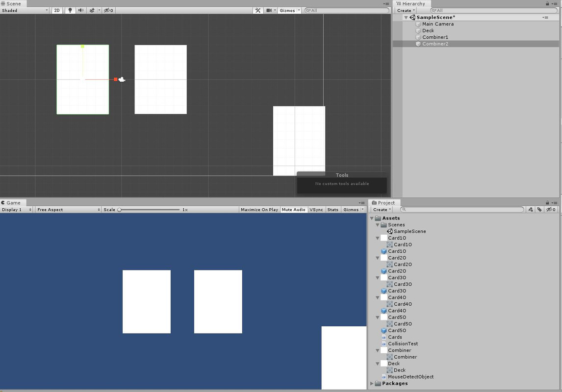Click the lock icon on Hierarchy panel
This screenshot has height=392, width=562.
(x=547, y=3)
